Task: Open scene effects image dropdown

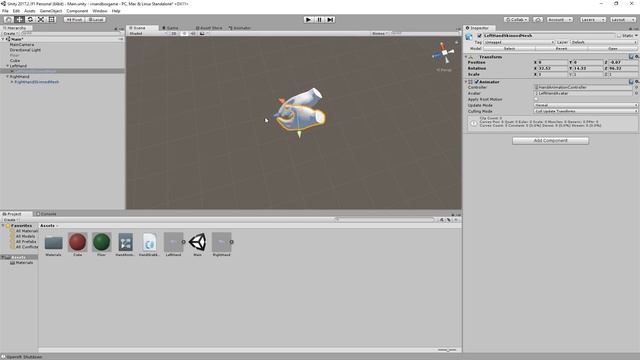Action: click(x=203, y=33)
